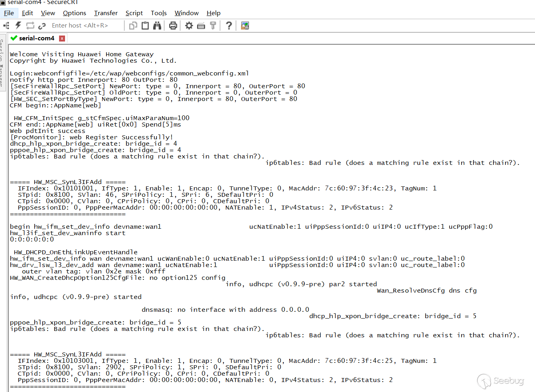Open the Help menu
The height and width of the screenshot is (392, 535).
pos(213,13)
